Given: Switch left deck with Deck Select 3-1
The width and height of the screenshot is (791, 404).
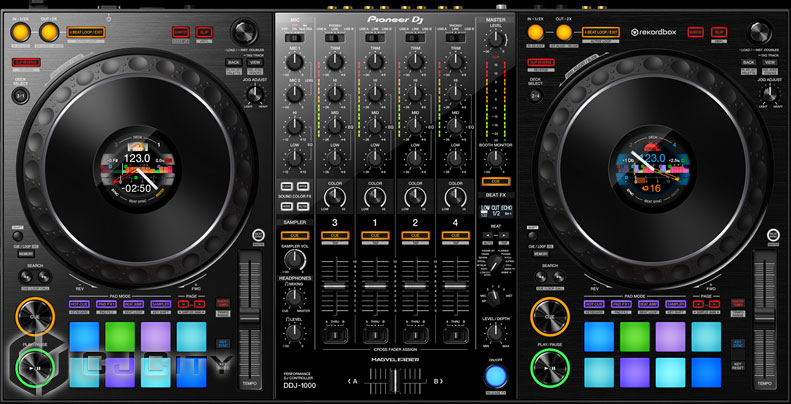Looking at the screenshot, I should 20,95.
